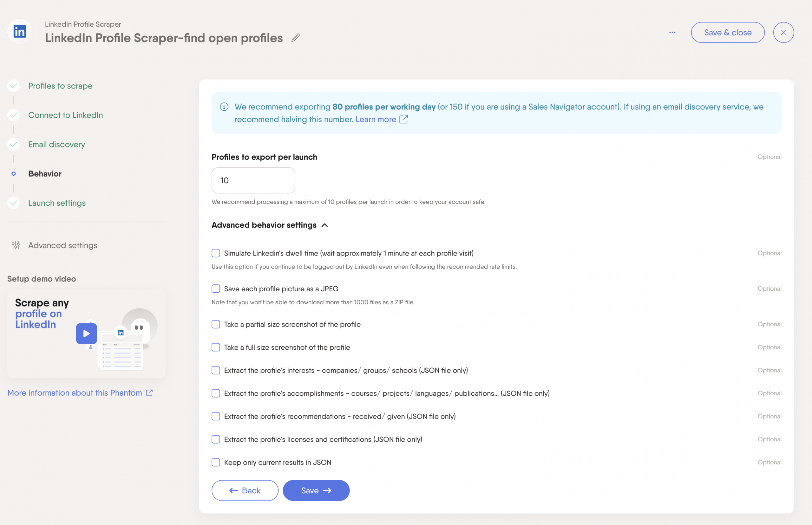Select the Email discovery step
This screenshot has width=812, height=525.
tap(56, 144)
